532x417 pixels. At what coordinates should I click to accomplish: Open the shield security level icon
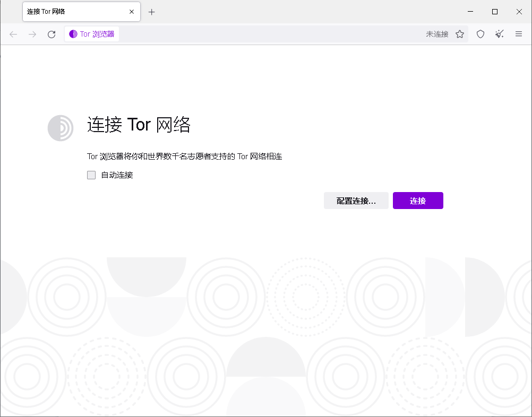480,34
